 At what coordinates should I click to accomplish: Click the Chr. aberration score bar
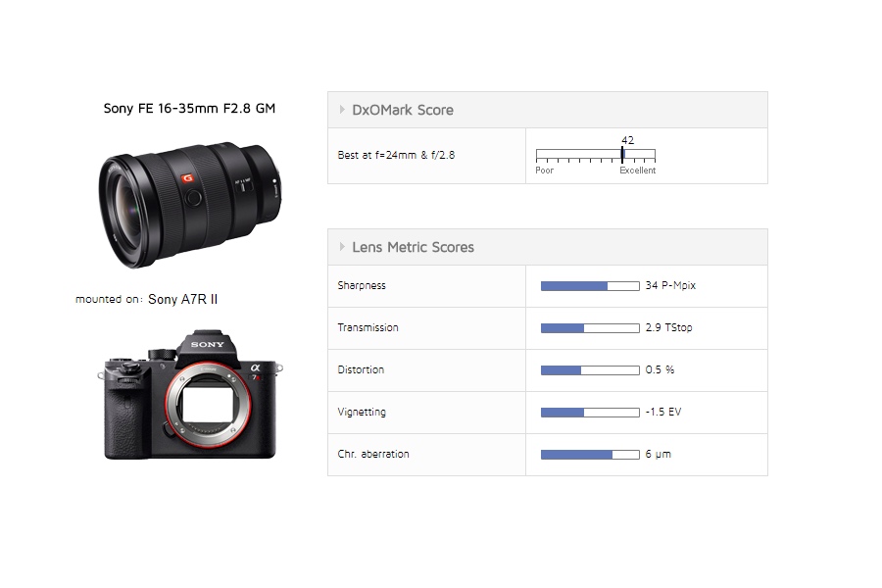[x=589, y=455]
